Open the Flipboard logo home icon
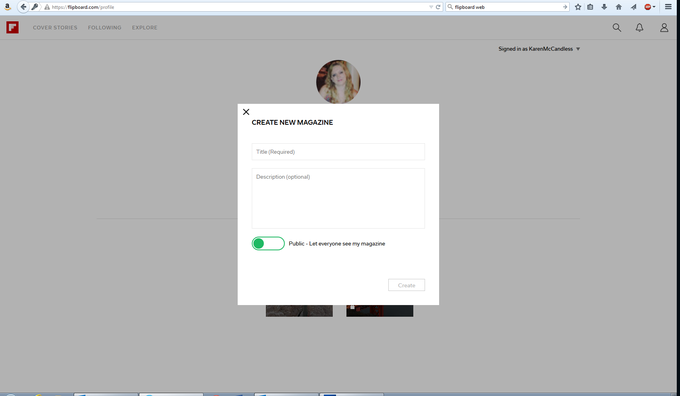680x396 pixels. click(13, 27)
